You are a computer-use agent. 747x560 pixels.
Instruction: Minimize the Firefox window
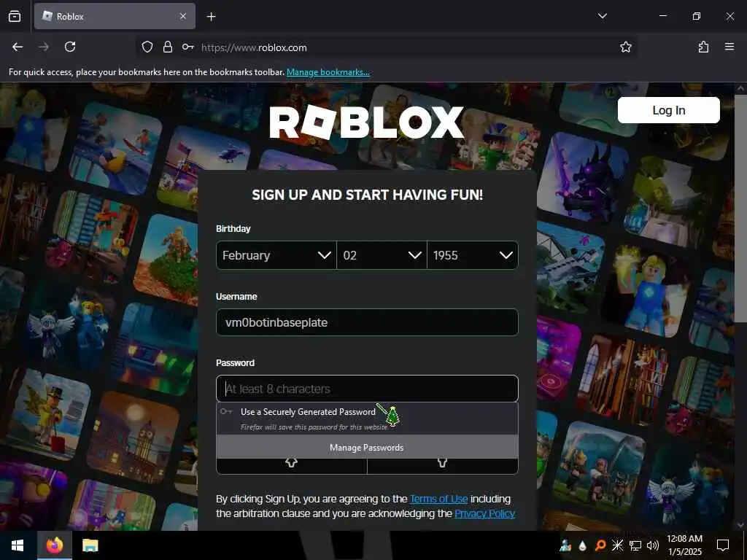[662, 16]
